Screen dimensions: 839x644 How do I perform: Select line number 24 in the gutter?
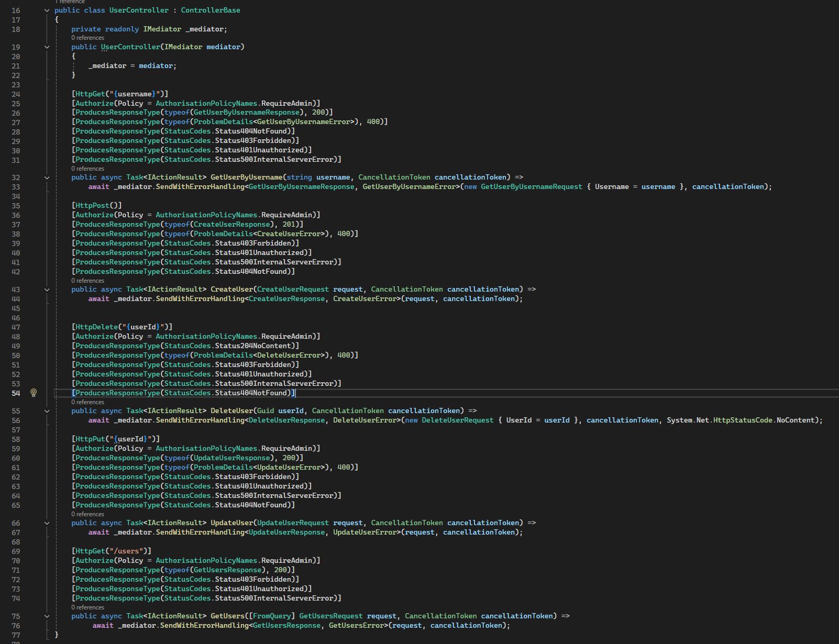(x=16, y=94)
